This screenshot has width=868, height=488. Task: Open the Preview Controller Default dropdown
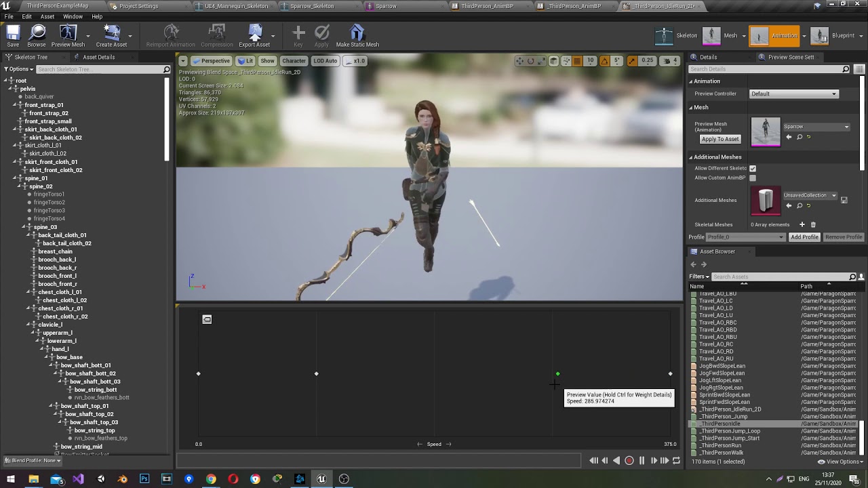[793, 94]
